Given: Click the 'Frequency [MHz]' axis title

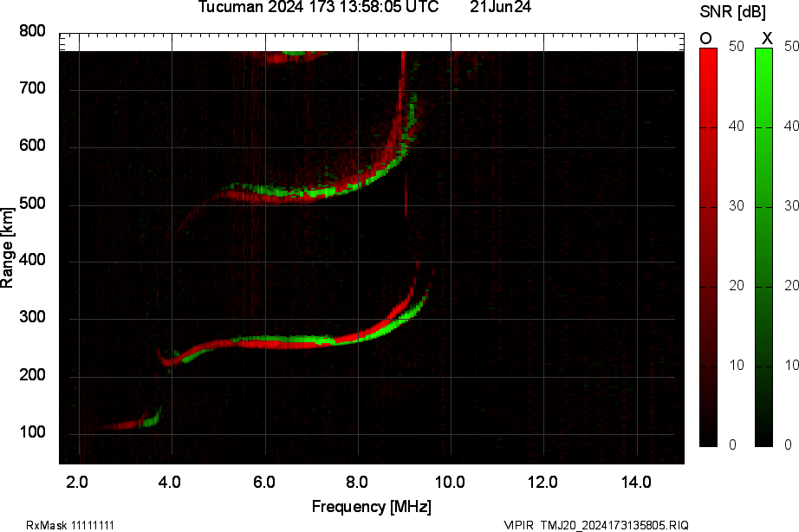Looking at the screenshot, I should point(372,507).
